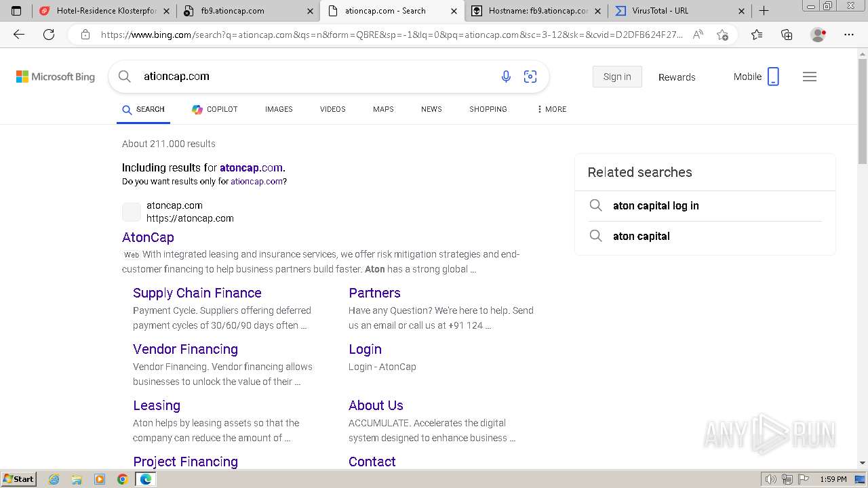Open the tab actions menu icon
The width and height of the screenshot is (868, 488).
pyautogui.click(x=16, y=11)
